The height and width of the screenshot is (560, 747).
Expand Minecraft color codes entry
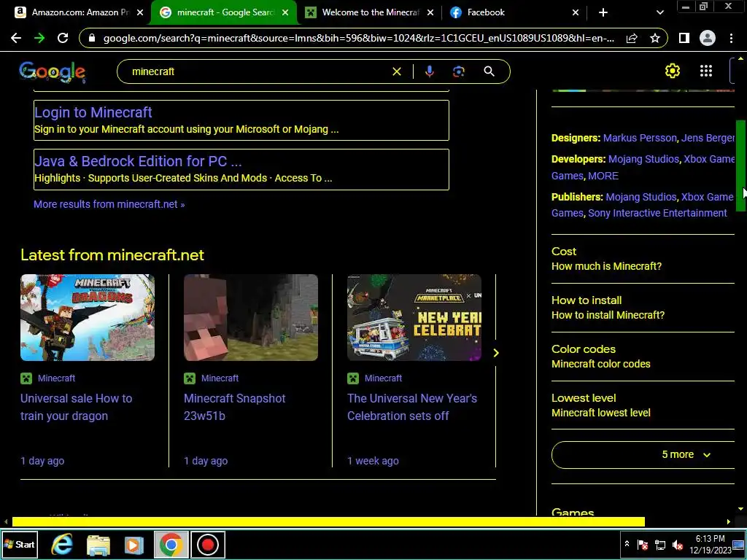pyautogui.click(x=643, y=357)
